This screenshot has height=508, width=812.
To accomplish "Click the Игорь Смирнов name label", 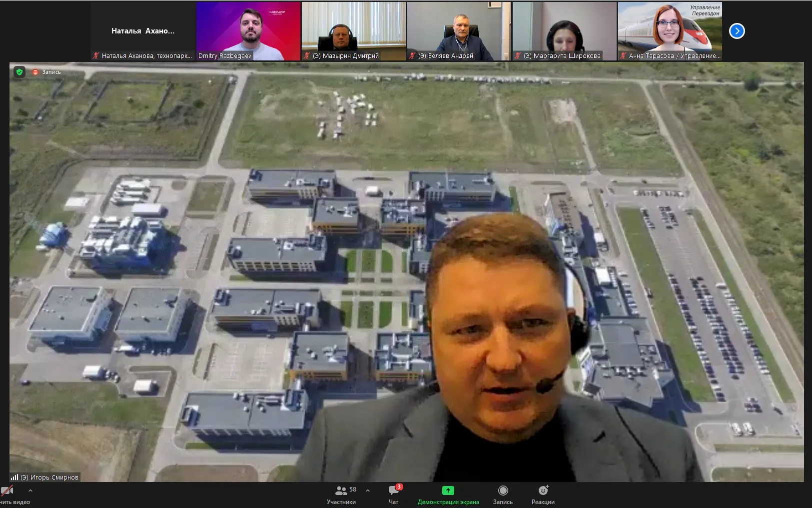I will click(49, 477).
